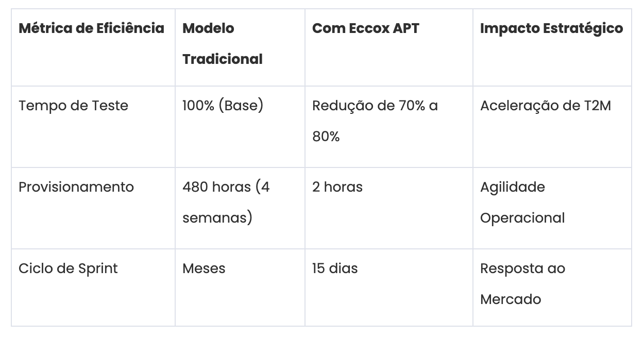
Task: Click the 'Redução de 70% a' text
Action: 375,106
